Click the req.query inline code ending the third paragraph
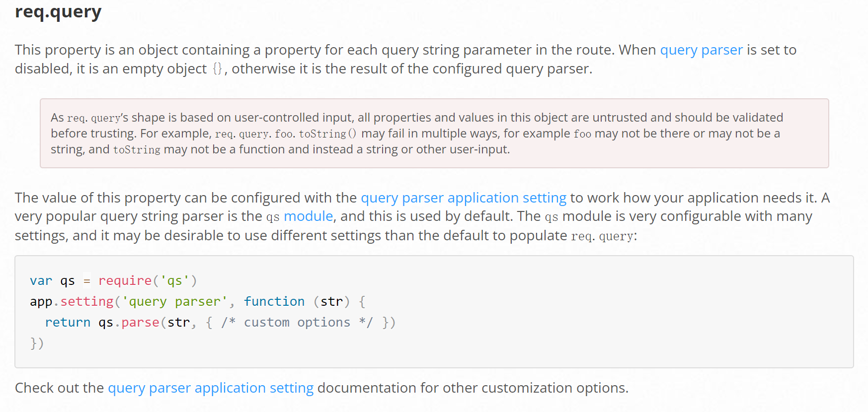 click(x=602, y=236)
